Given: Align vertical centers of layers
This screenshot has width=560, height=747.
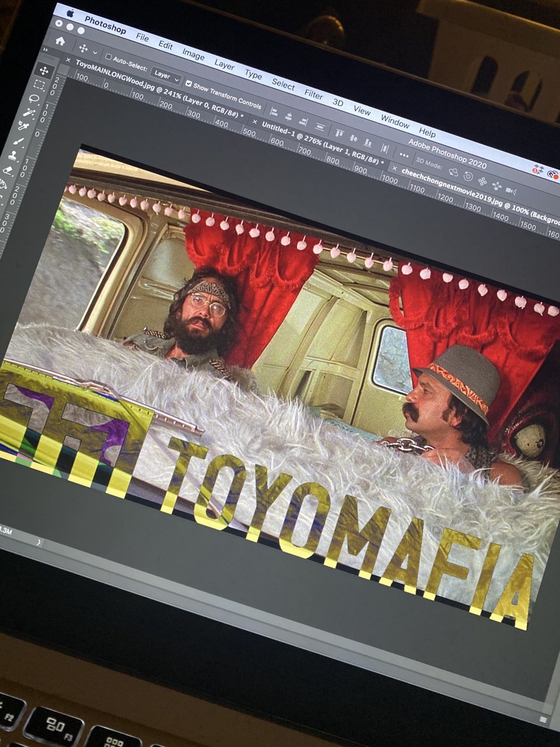Looking at the screenshot, I should coord(353,137).
